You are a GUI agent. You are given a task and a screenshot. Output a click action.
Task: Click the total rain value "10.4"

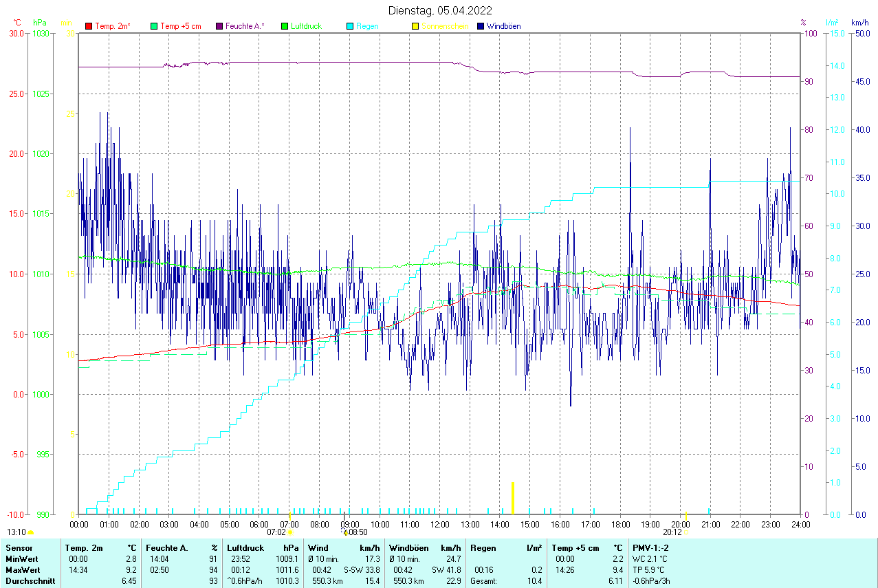(x=534, y=581)
